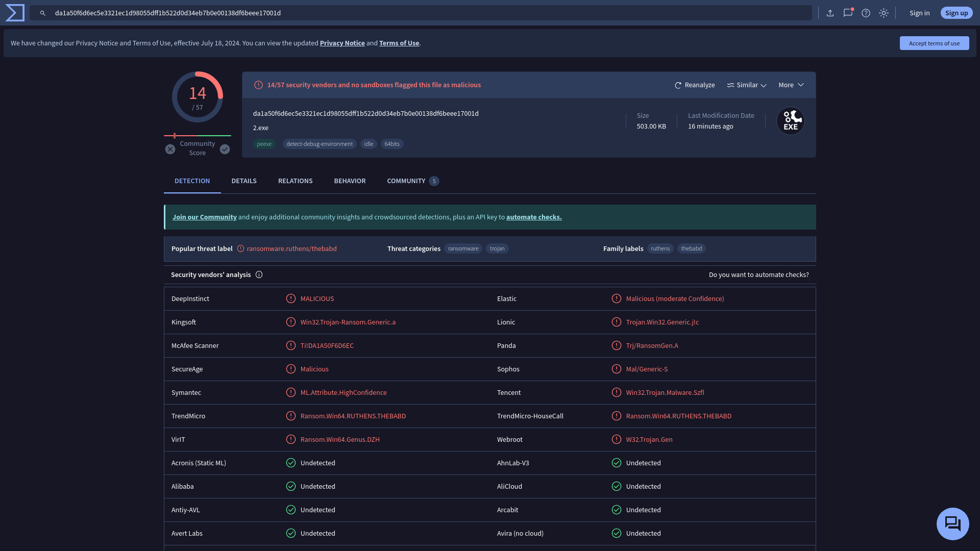Open the COMMUNITY tab
Viewport: 980px width, 551px height.
(x=412, y=181)
